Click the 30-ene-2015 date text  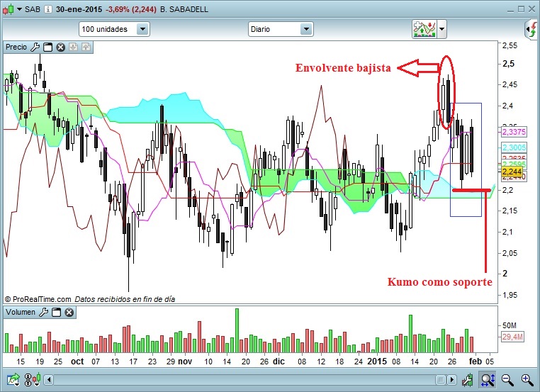tap(79, 9)
